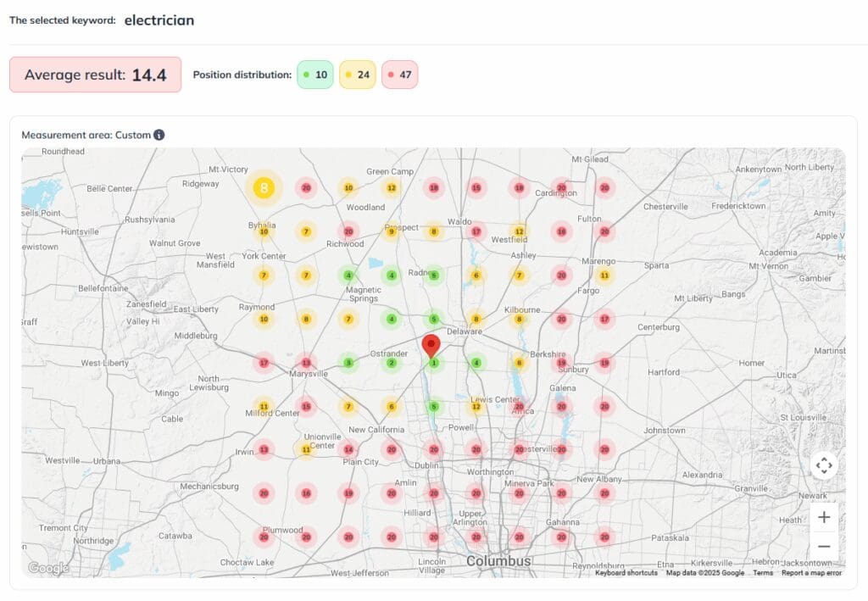
Task: Click the Average result 14.4 badge
Action: coord(95,75)
